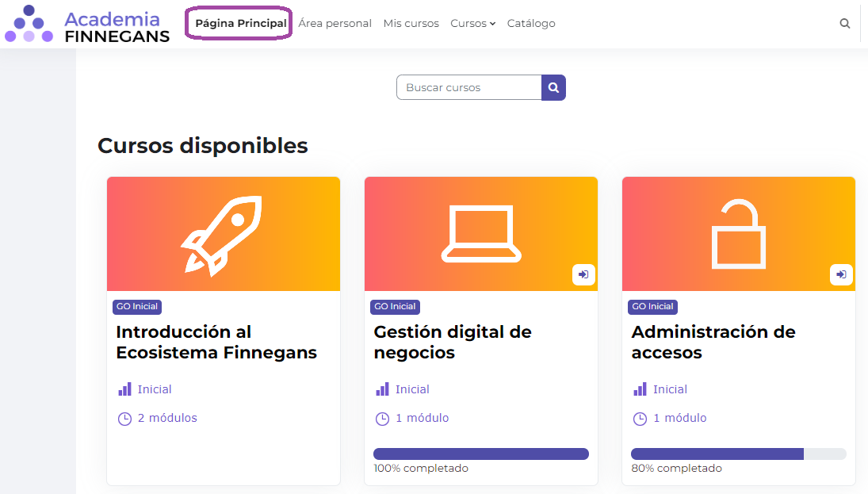Open Introducción al Ecosistema Finnegans course
868x494 pixels.
tap(216, 343)
